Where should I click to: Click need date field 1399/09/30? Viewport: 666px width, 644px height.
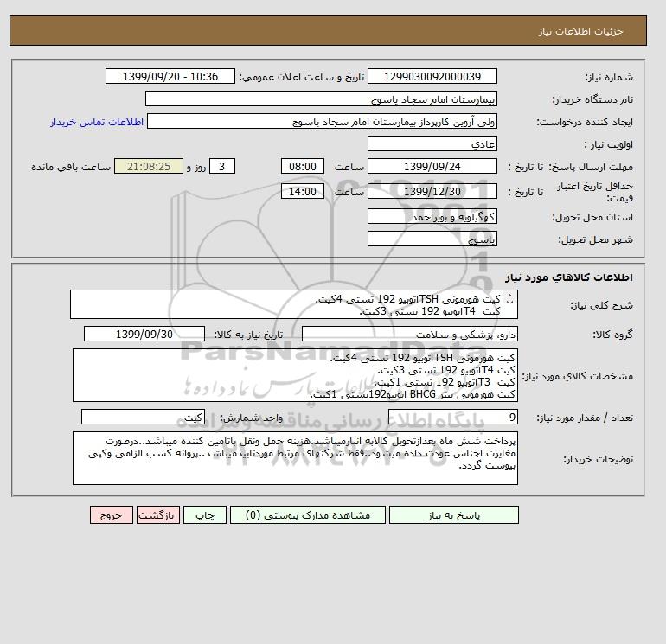pyautogui.click(x=144, y=334)
